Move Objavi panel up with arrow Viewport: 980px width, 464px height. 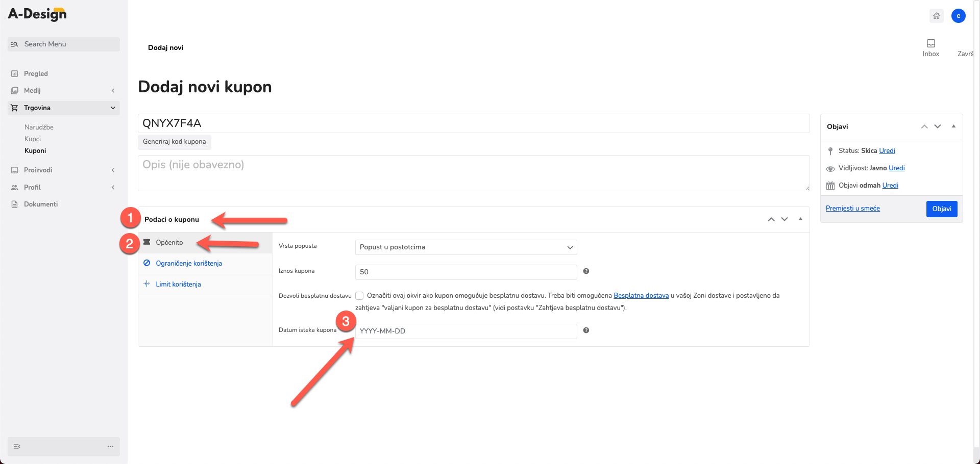pyautogui.click(x=924, y=126)
